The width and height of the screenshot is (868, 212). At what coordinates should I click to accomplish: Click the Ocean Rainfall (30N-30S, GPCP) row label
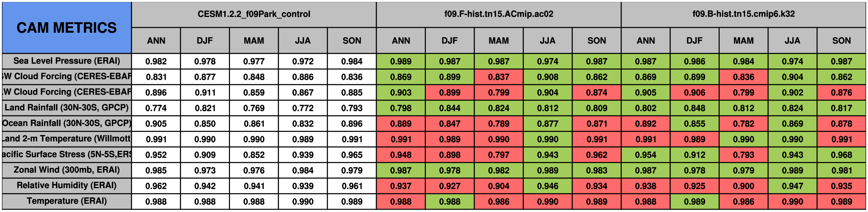66,124
